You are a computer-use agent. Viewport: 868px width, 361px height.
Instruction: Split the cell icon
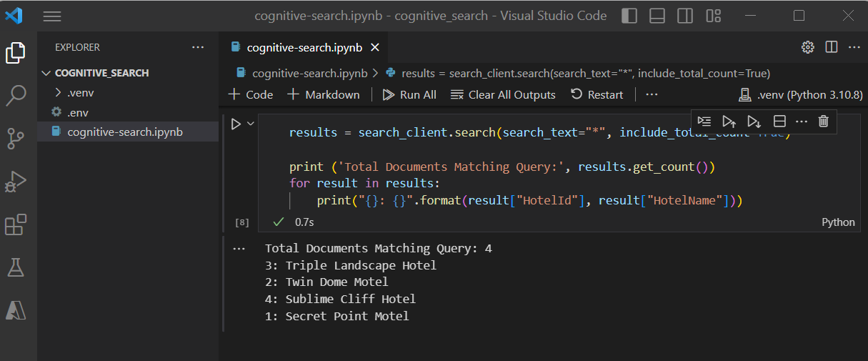pyautogui.click(x=780, y=122)
